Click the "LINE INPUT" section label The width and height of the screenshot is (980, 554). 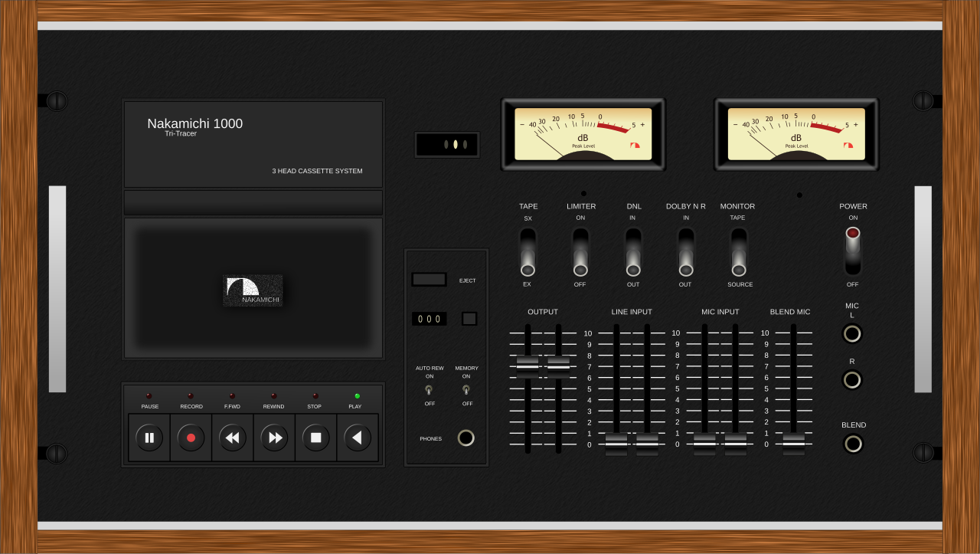[x=632, y=312]
